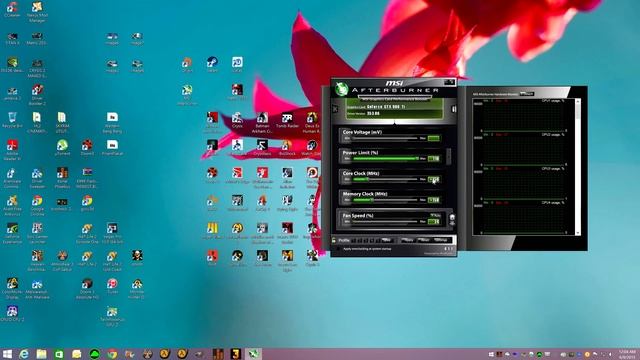The width and height of the screenshot is (640, 360).
Task: Adjust the Memory Clock (MHz) slider
Action: (385, 200)
